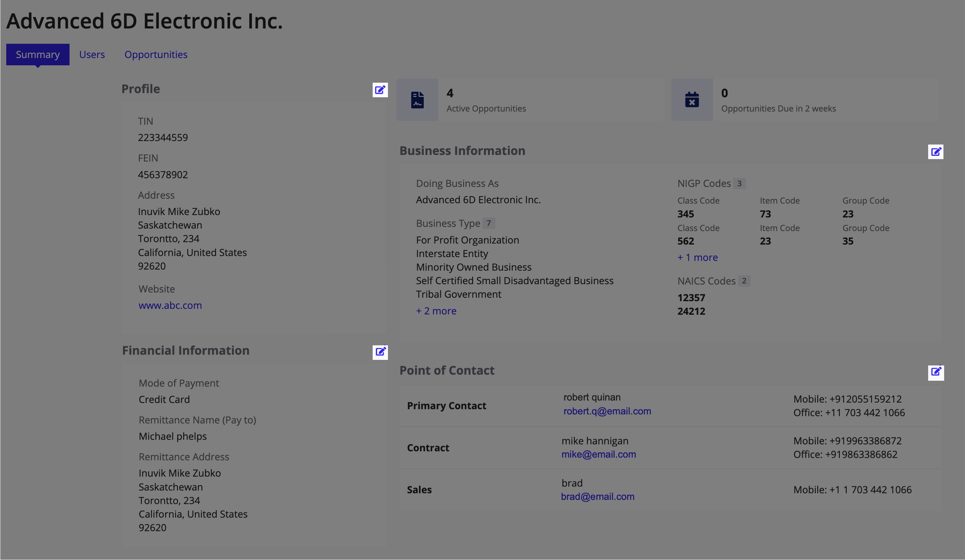The image size is (965, 560).
Task: Click brad@email.com sales email link
Action: click(597, 496)
